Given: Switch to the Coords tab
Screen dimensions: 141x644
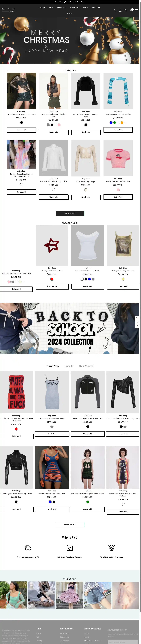Looking at the screenshot, I should point(69,366).
